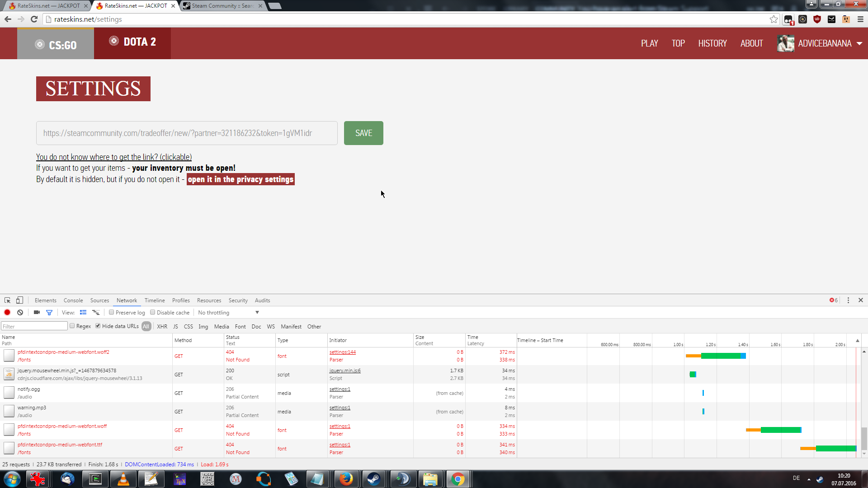Screen dimensions: 868x488
Task: Click the capture screenshots camera icon
Action: [x=37, y=312]
